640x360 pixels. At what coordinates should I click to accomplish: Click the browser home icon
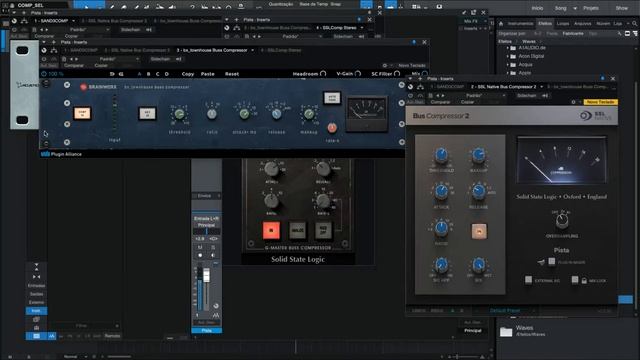coord(501,24)
